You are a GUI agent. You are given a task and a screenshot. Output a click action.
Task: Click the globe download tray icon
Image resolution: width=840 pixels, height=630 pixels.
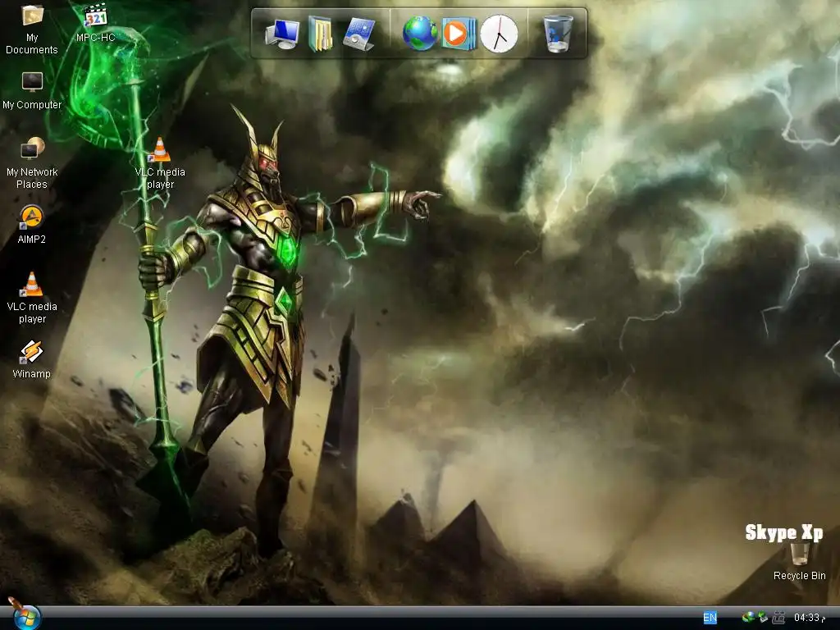point(748,618)
